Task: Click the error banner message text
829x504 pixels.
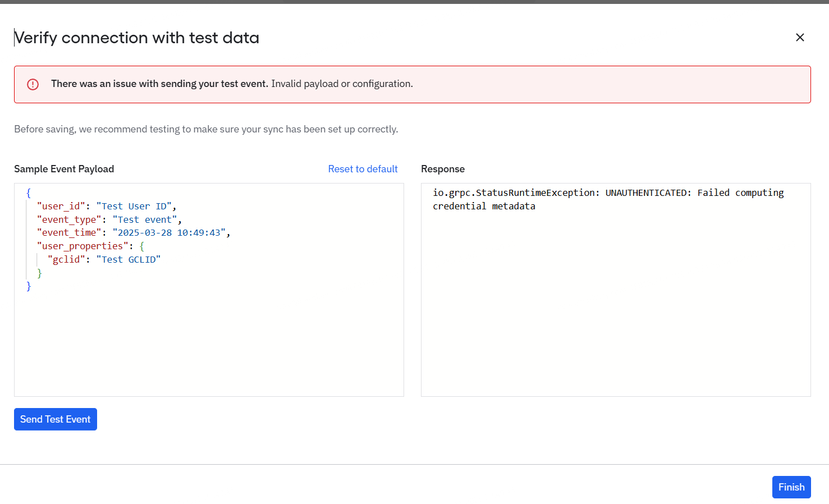Action: [x=232, y=84]
